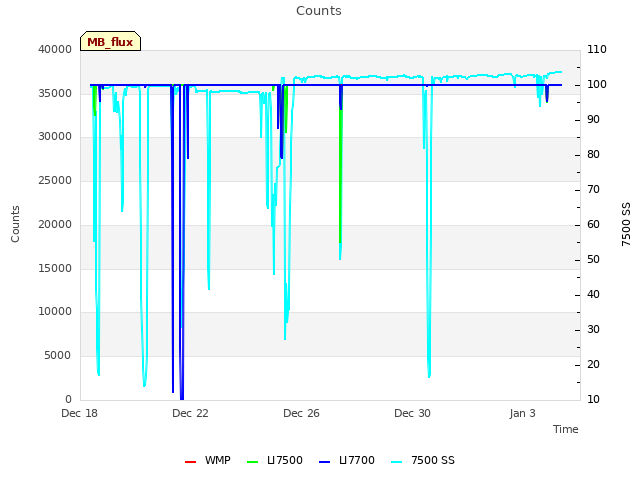Click the 20000 left axis tick label
Viewport: 640px width, 480px height.
point(55,224)
